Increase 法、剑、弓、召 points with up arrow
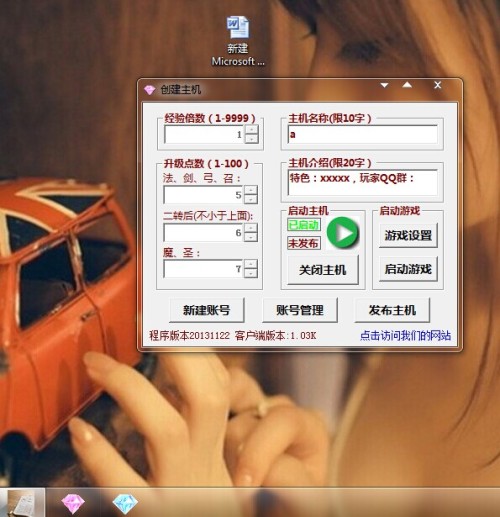The width and height of the screenshot is (500, 517). click(251, 190)
